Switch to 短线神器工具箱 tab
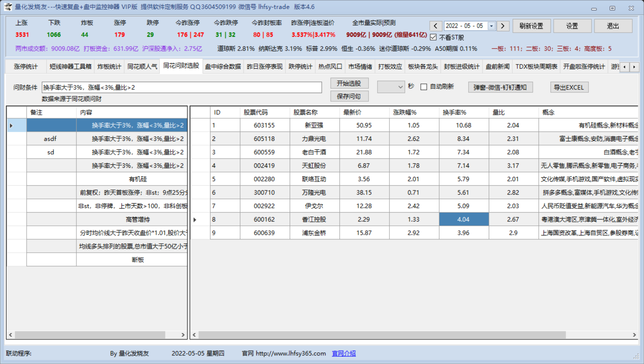The height and width of the screenshot is (364, 644). click(70, 67)
